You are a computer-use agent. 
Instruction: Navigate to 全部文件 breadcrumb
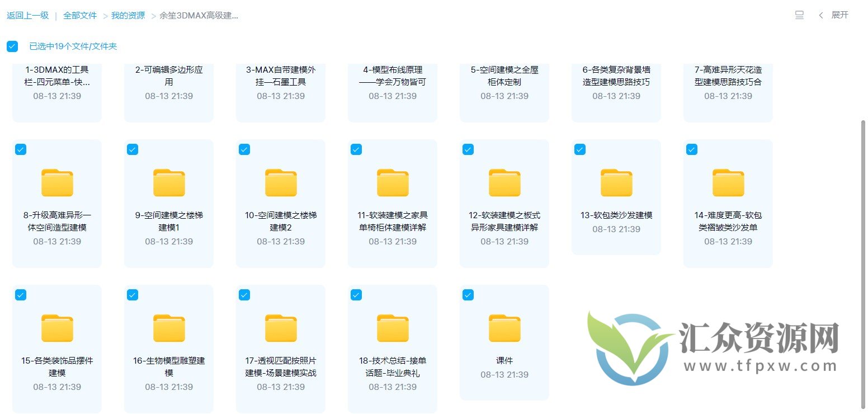tap(80, 16)
